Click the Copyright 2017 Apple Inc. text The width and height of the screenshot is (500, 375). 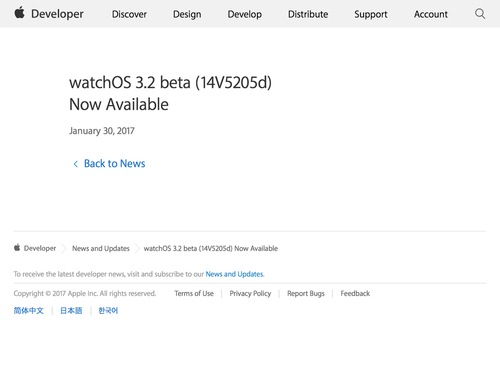pos(85,293)
